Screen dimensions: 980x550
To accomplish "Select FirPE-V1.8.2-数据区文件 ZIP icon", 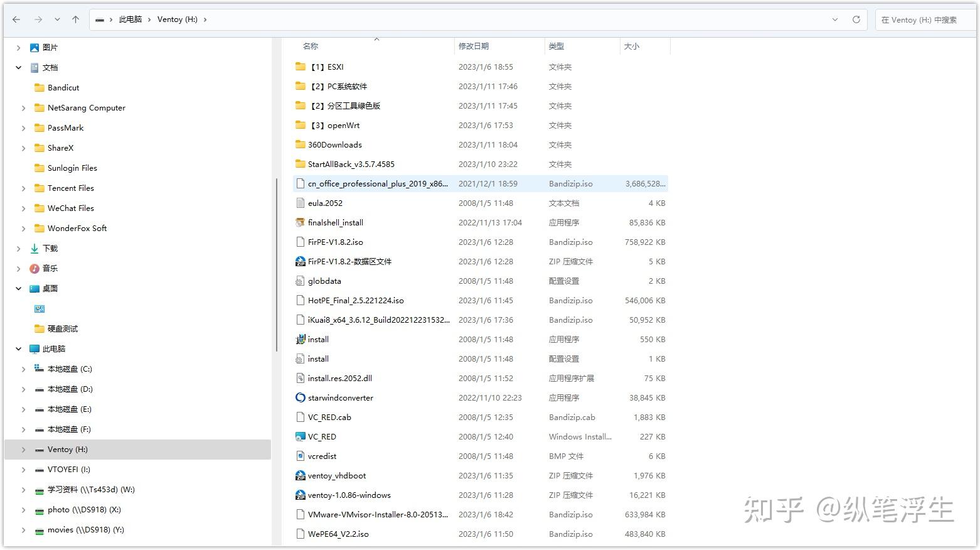I will [x=301, y=261].
